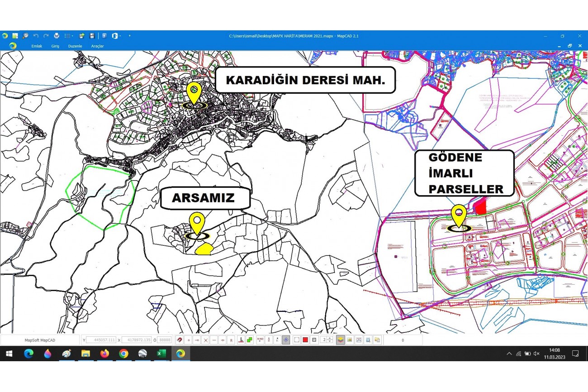The width and height of the screenshot is (588, 392).
Task: Click the Duzenle menu label
Action: (x=75, y=46)
